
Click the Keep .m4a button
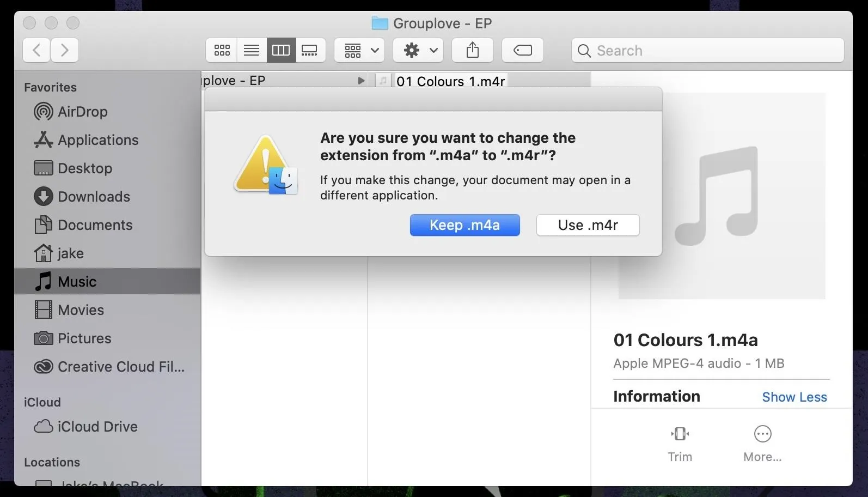465,225
